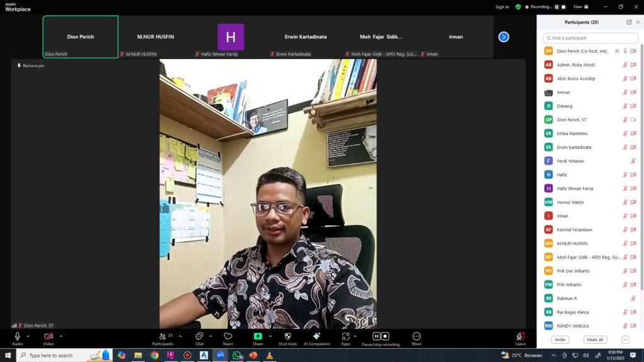644x362 pixels.
Task: Open the More options toolbar button
Action: [416, 337]
